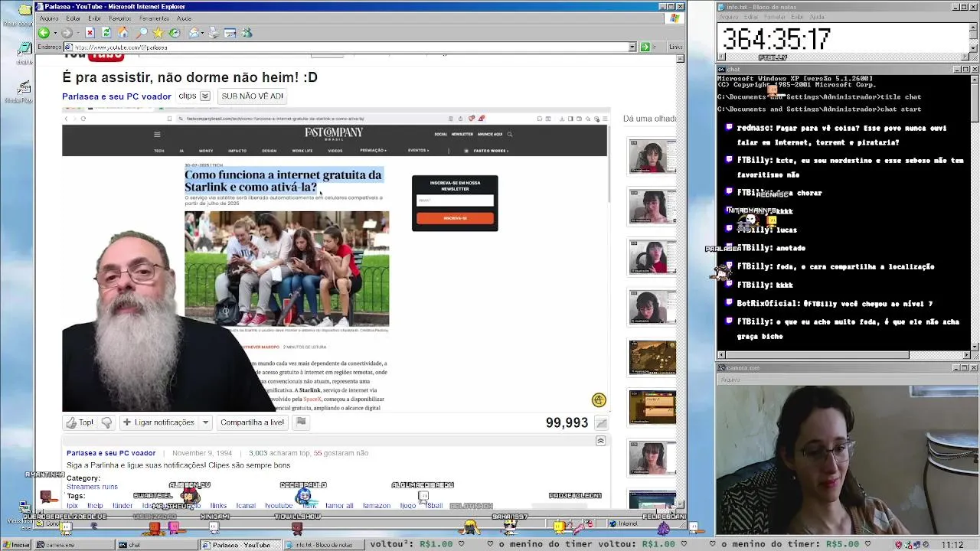Screen dimensions: 980x551
Task: Click the Fast Company search magnifier icon
Action: pos(510,134)
